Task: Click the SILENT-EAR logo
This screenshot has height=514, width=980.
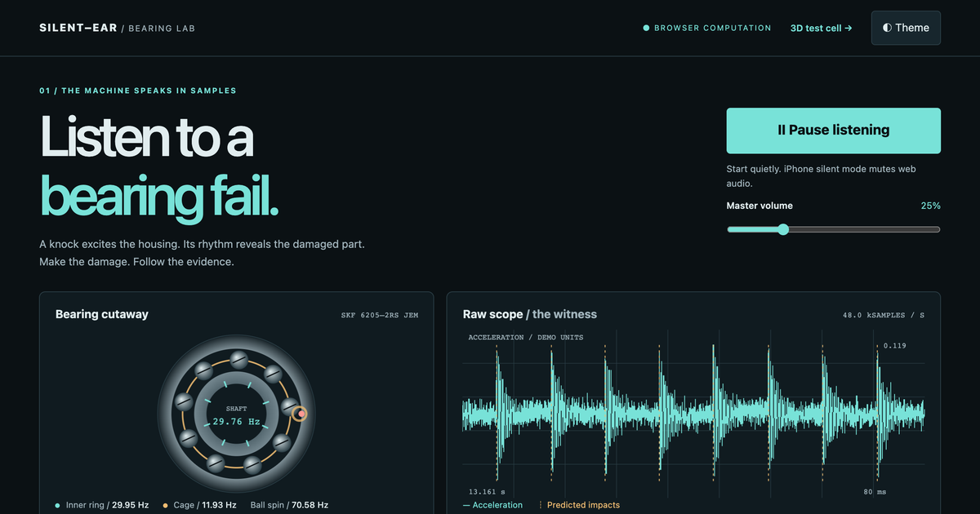Action: pos(78,28)
